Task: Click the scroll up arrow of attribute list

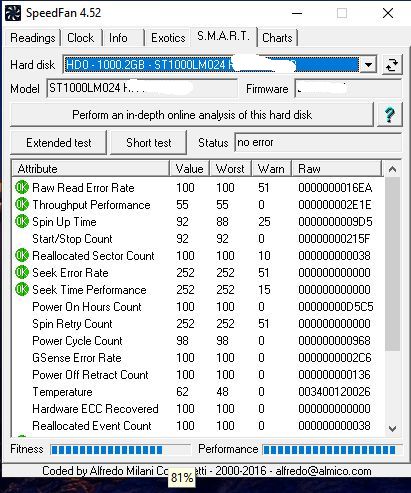Action: [392, 169]
